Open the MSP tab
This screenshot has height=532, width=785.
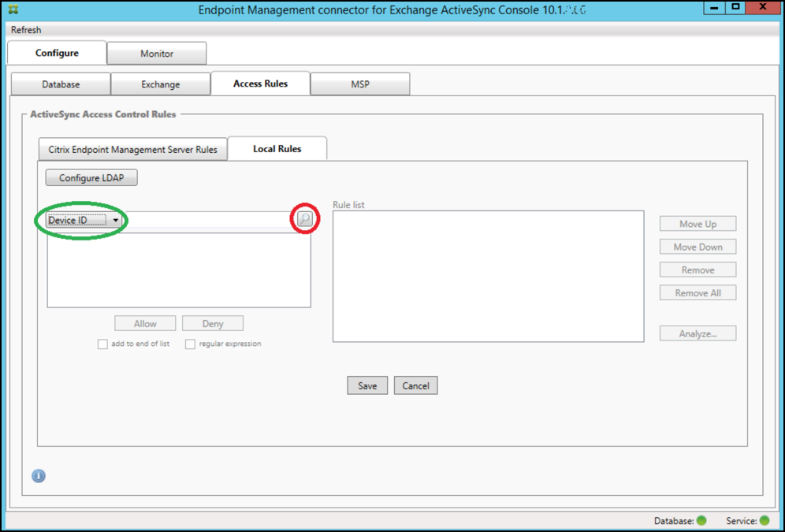click(x=360, y=84)
